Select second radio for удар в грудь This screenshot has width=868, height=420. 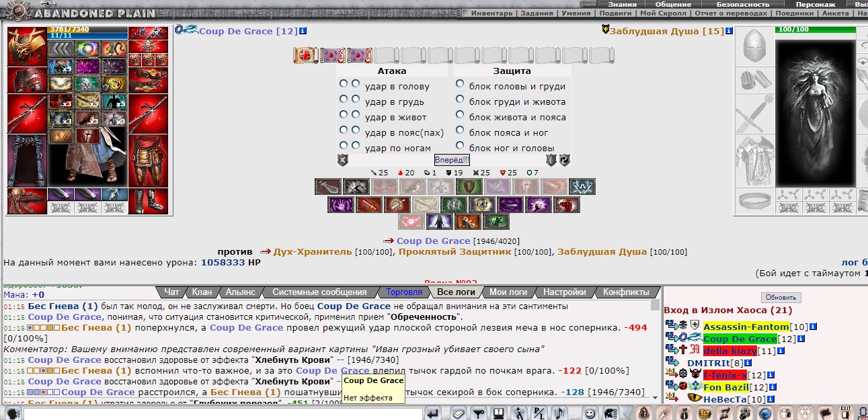tap(355, 99)
